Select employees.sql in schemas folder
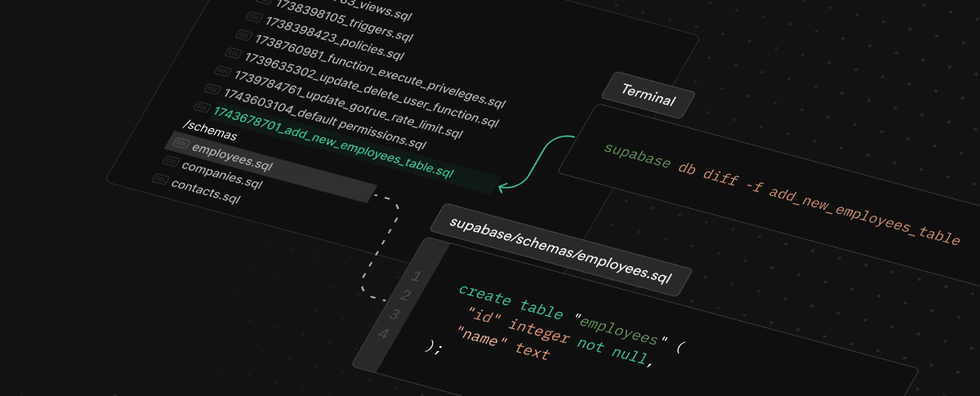Viewport: 980px width, 396px height. (x=232, y=155)
